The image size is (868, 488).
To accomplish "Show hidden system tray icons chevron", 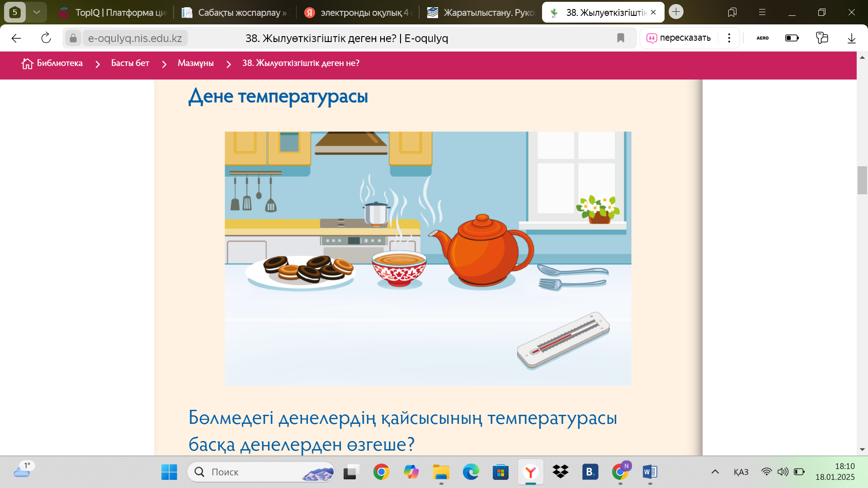I will (x=715, y=472).
